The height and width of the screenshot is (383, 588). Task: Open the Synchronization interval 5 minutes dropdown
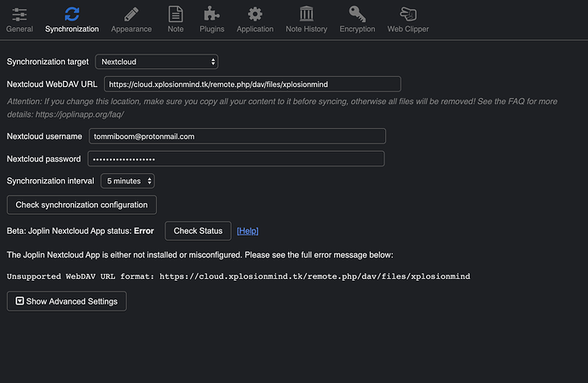coord(128,181)
